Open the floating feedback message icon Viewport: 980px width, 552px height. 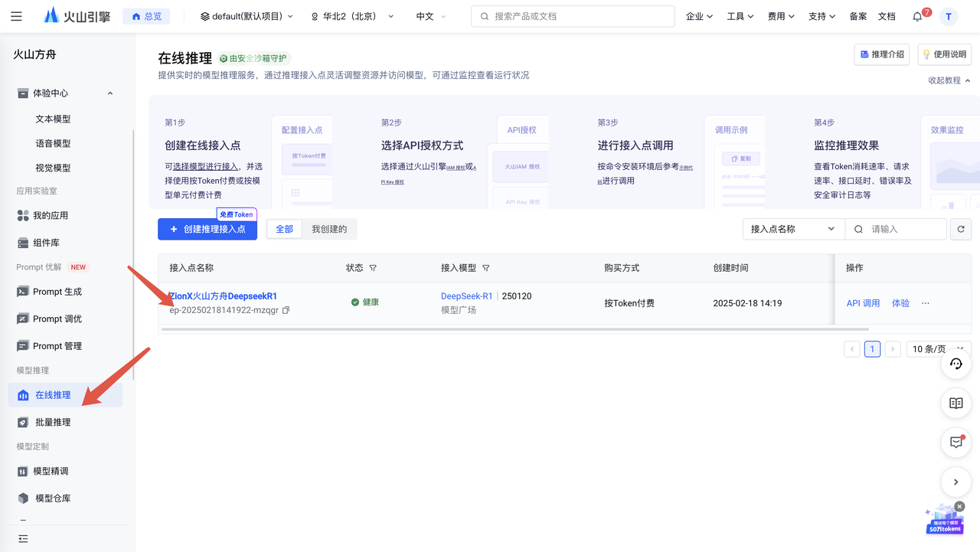[x=955, y=443]
